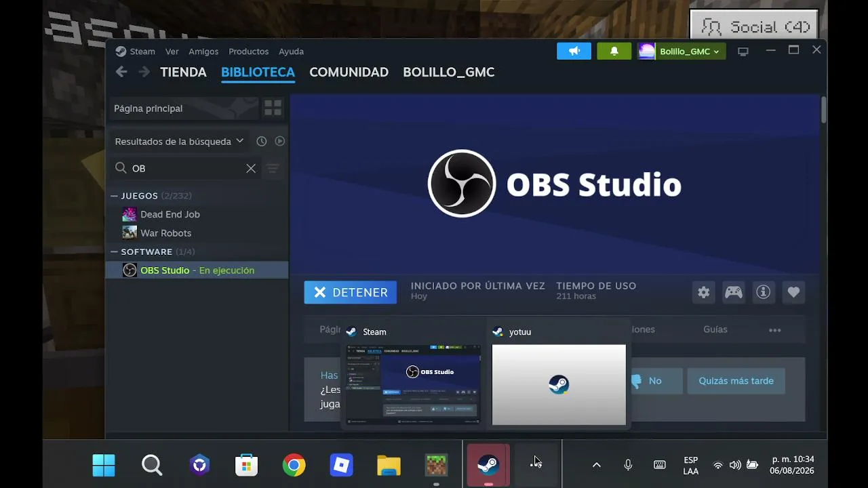Screen dimensions: 868x488
Task: Switch to the BIBLIOTECA tab
Action: click(258, 72)
